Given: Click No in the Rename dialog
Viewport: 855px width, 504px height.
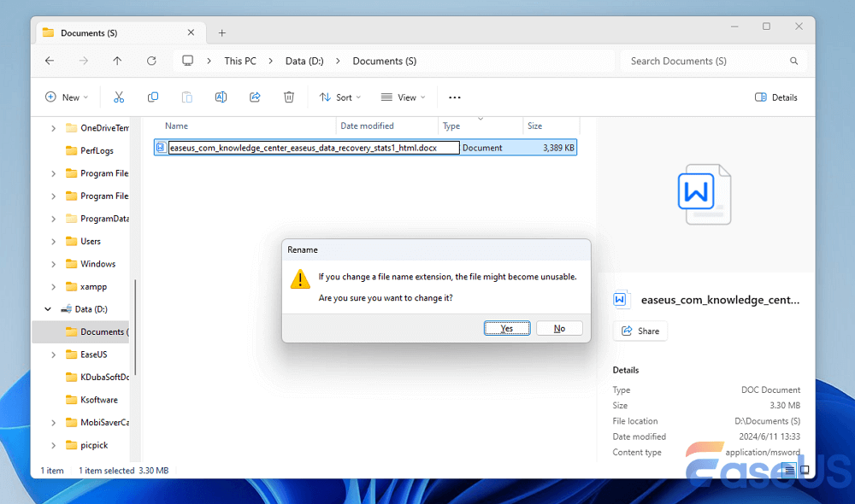Looking at the screenshot, I should click(559, 328).
